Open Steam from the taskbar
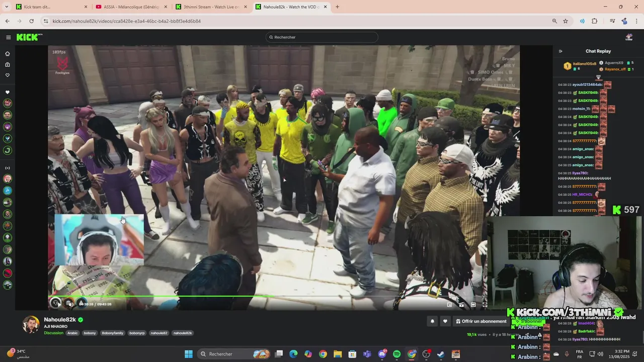The width and height of the screenshot is (644, 362). 441,354
